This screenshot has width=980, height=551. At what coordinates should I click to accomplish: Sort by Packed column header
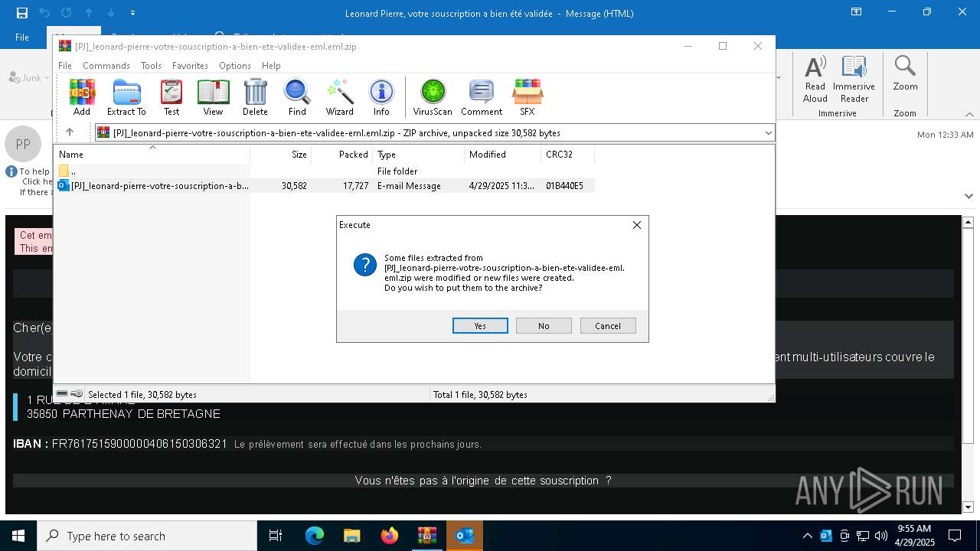[x=341, y=154]
